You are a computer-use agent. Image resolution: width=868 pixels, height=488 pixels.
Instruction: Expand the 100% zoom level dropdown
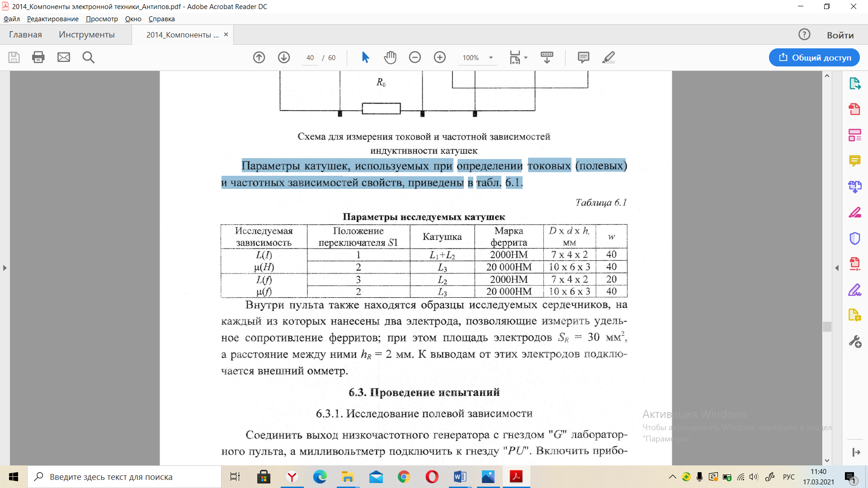click(x=491, y=58)
